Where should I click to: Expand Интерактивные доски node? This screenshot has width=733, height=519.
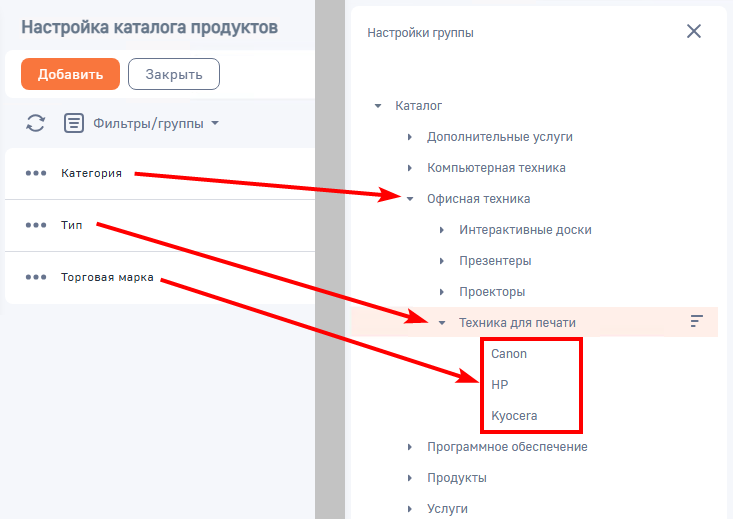point(442,230)
